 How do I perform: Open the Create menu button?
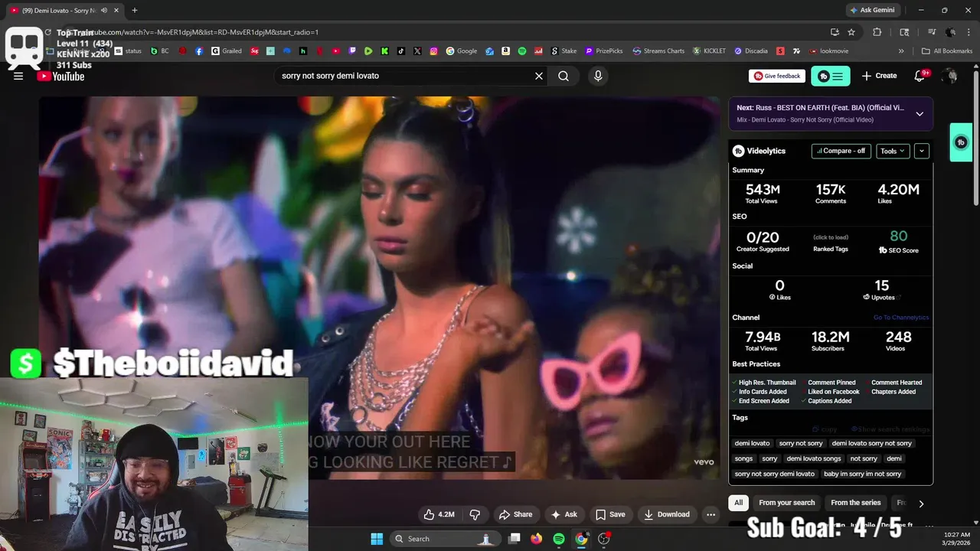coord(879,76)
